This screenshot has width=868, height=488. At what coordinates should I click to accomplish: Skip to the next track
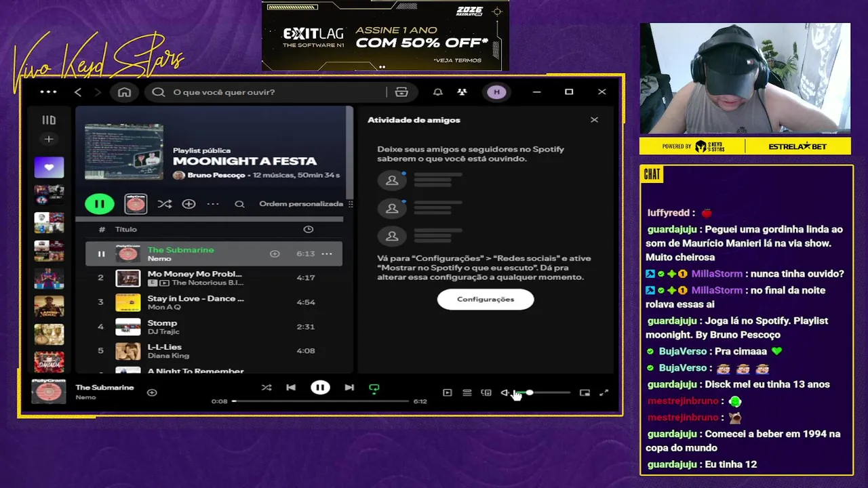tap(349, 388)
